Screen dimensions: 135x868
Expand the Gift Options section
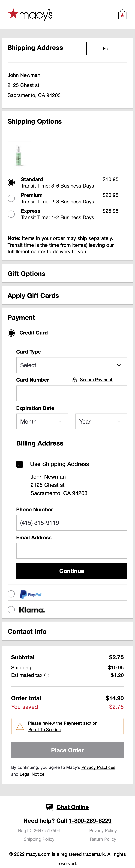click(123, 273)
